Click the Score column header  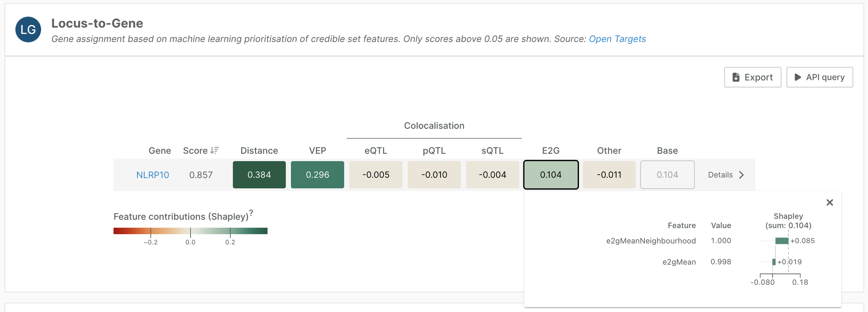195,150
